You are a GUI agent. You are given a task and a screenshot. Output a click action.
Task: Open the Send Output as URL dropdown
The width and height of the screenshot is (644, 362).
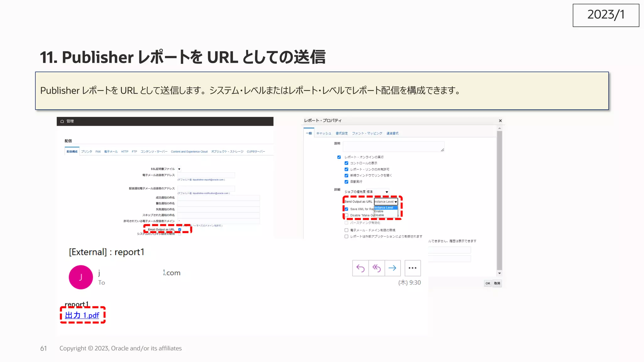point(386,202)
